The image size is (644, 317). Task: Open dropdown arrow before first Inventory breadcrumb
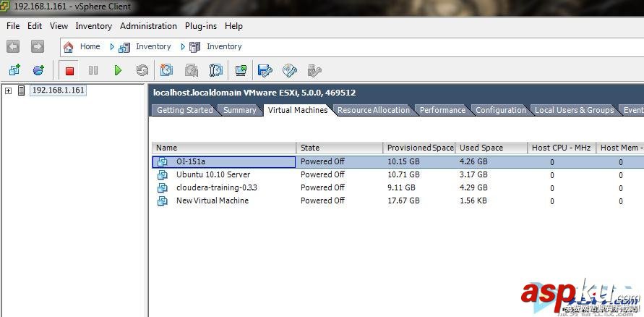[112, 47]
